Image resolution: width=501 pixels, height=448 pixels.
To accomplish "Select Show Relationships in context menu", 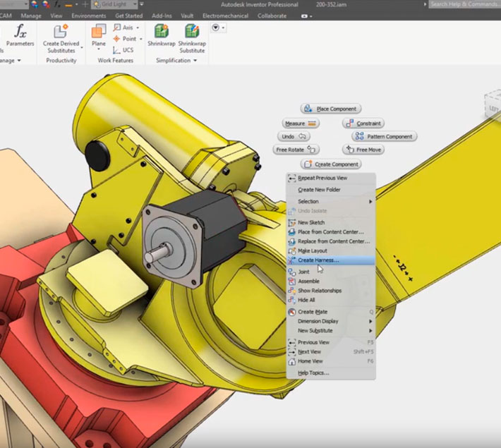I will tap(319, 291).
